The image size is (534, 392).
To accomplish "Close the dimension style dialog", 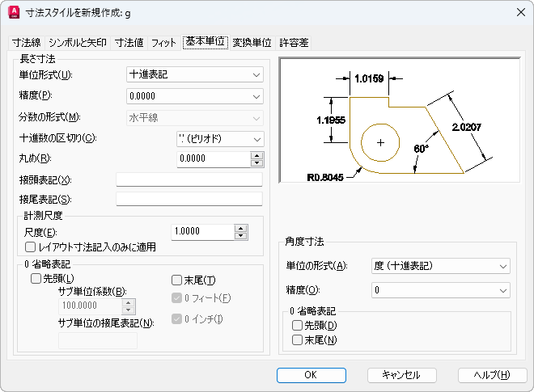I will click(521, 12).
